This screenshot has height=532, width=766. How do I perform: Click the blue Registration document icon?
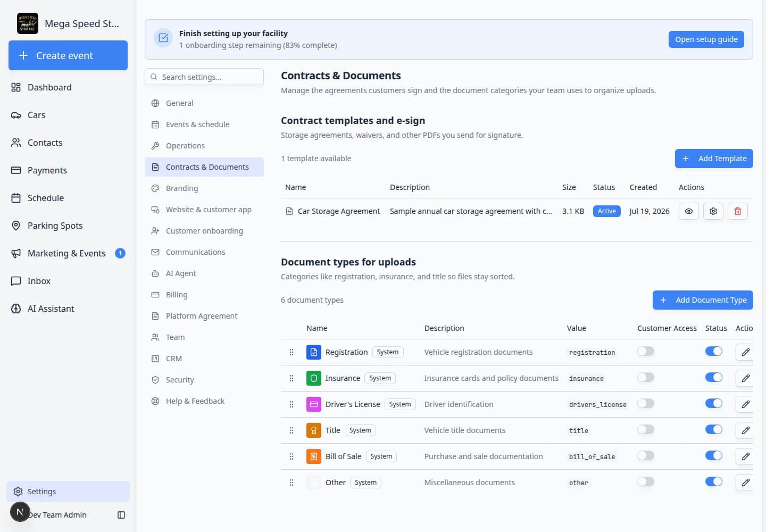314,352
